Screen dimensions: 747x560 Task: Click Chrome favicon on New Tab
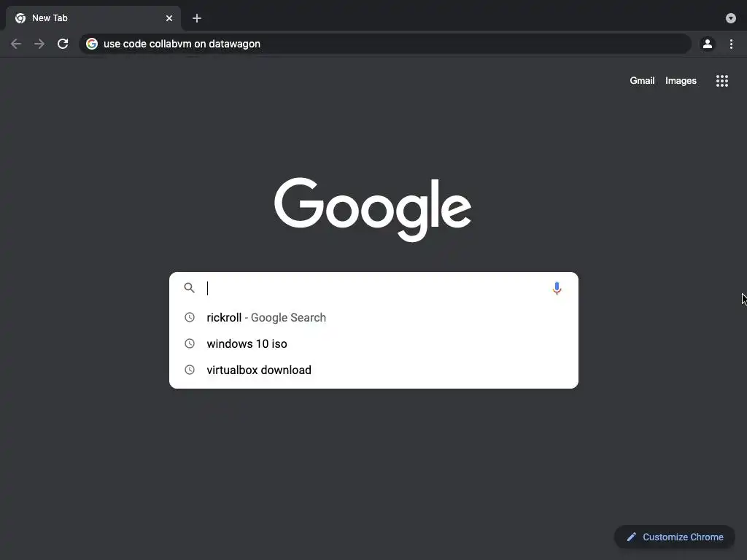20,18
